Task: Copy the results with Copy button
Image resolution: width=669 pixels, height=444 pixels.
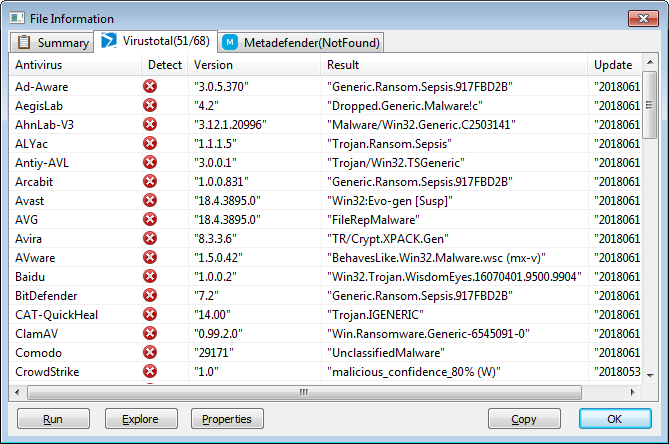Action: 524,419
